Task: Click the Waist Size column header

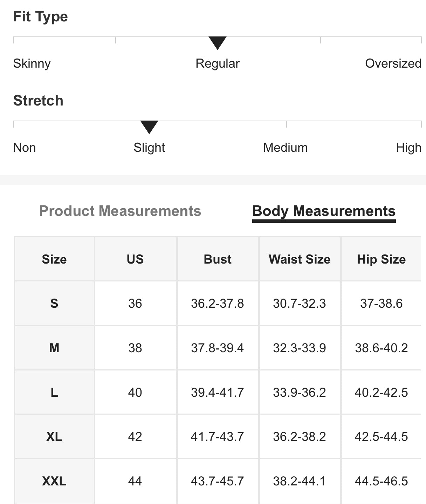Action: point(300,259)
